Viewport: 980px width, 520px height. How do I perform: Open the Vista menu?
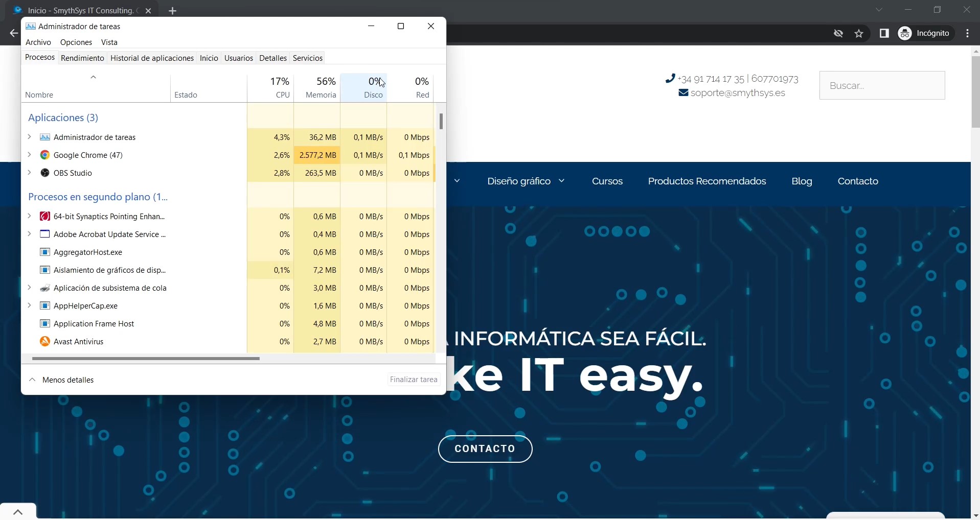click(109, 42)
